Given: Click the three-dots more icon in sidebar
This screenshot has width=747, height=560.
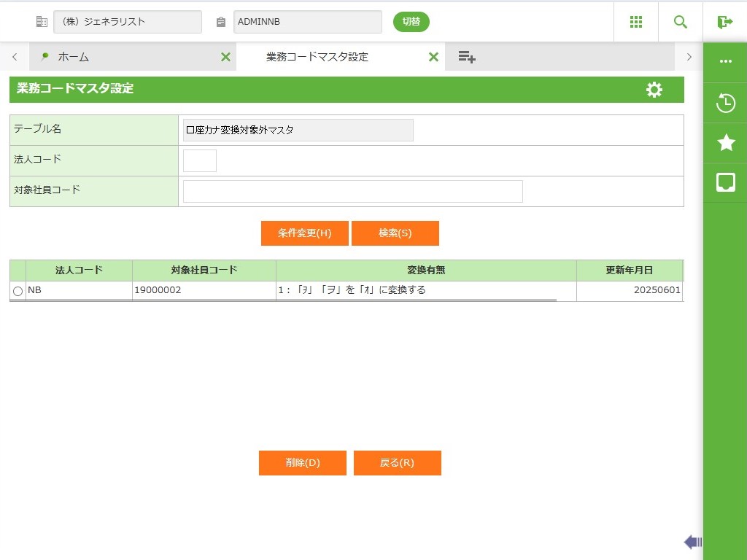Looking at the screenshot, I should click(726, 62).
